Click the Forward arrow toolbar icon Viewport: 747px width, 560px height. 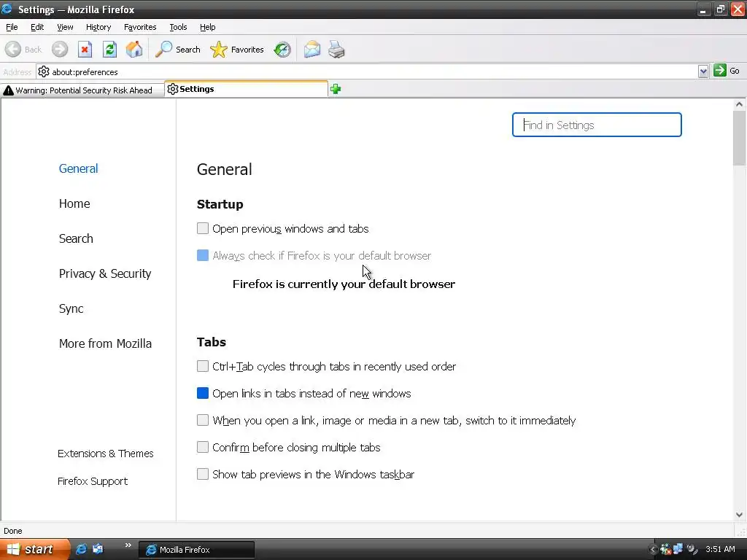tap(60, 49)
